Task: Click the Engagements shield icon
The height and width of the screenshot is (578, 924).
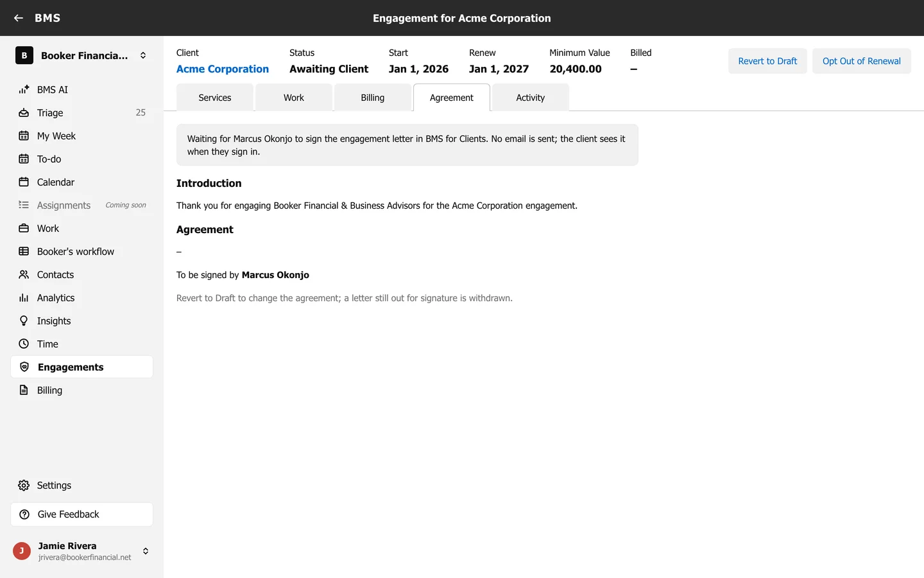Action: tap(24, 367)
